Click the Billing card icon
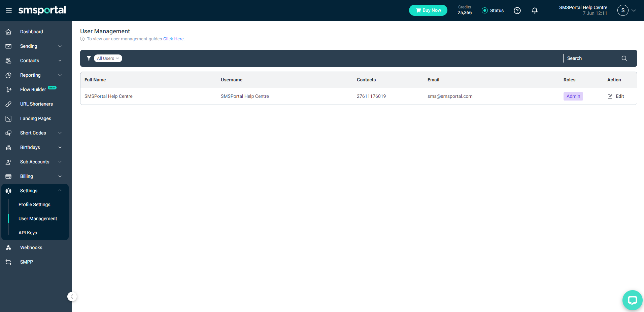This screenshot has width=644, height=312. 8,177
